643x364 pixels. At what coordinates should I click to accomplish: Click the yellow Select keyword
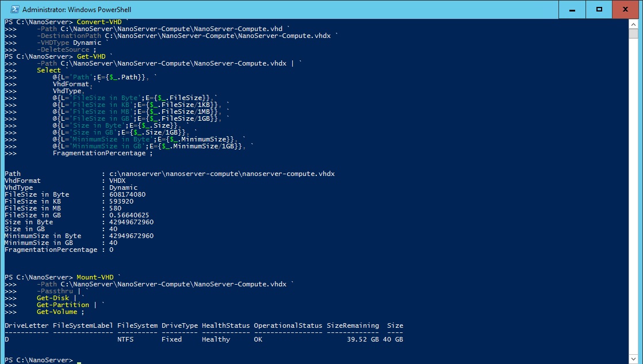click(49, 70)
